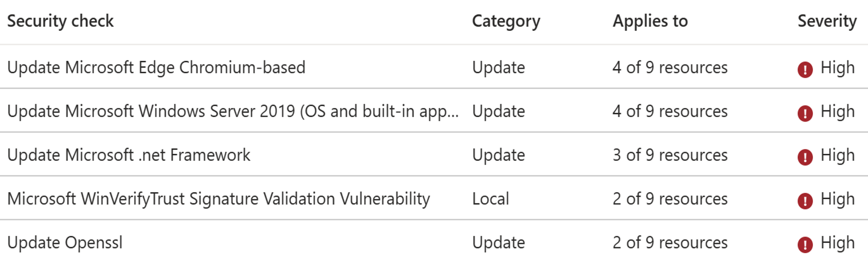
Task: Click the Applies to column header
Action: [650, 21]
